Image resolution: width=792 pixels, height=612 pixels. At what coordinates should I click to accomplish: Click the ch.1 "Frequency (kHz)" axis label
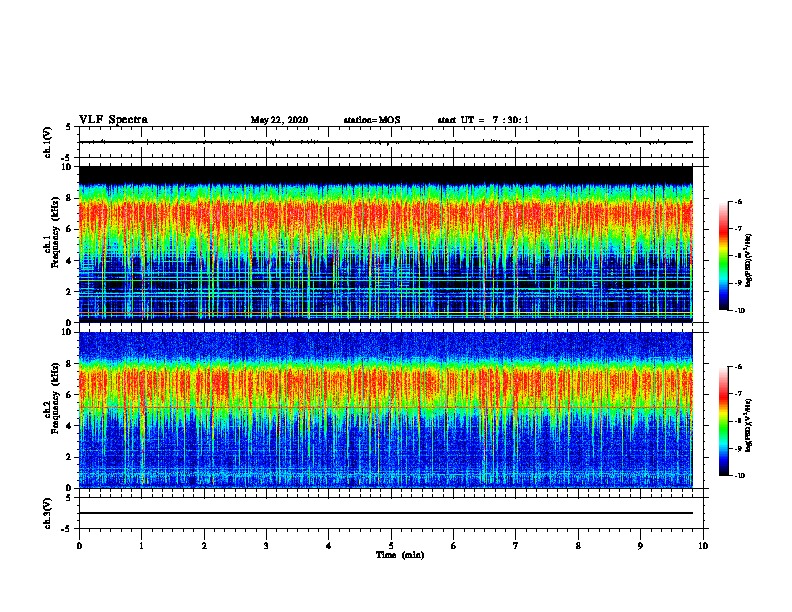(x=53, y=233)
